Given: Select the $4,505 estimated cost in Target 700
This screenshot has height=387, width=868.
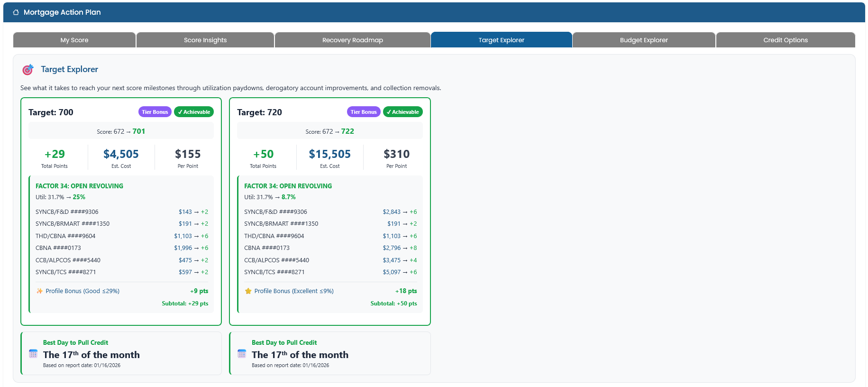Looking at the screenshot, I should [x=121, y=154].
